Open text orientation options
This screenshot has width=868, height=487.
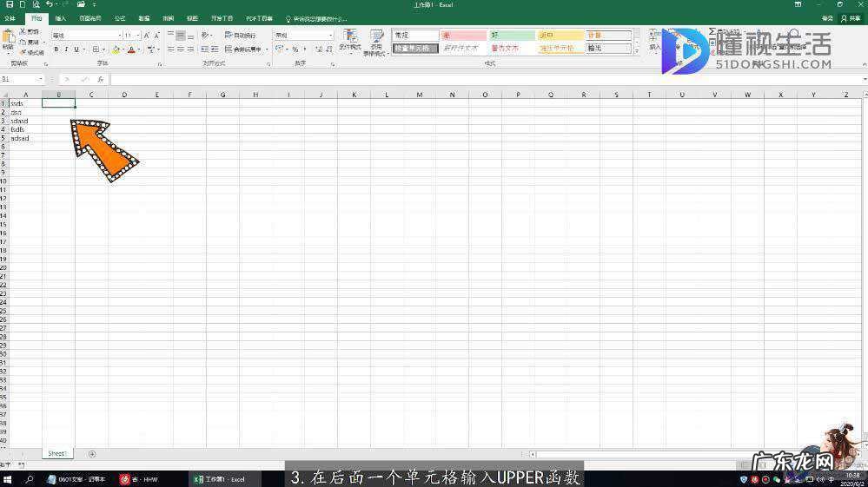click(x=207, y=36)
